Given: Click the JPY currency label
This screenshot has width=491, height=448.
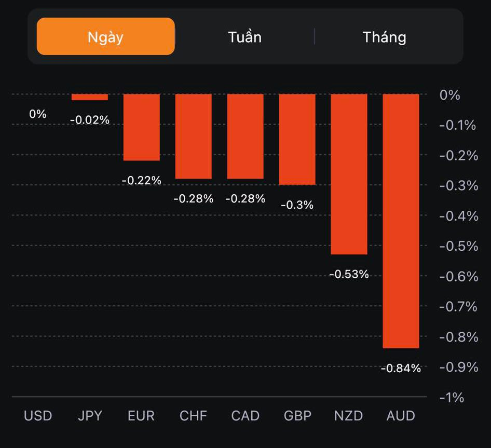Looking at the screenshot, I should (90, 416).
